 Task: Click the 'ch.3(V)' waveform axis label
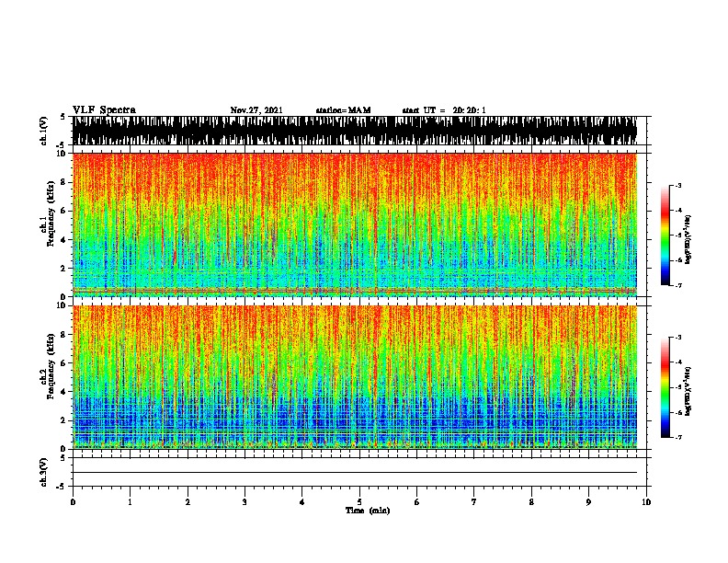44,472
